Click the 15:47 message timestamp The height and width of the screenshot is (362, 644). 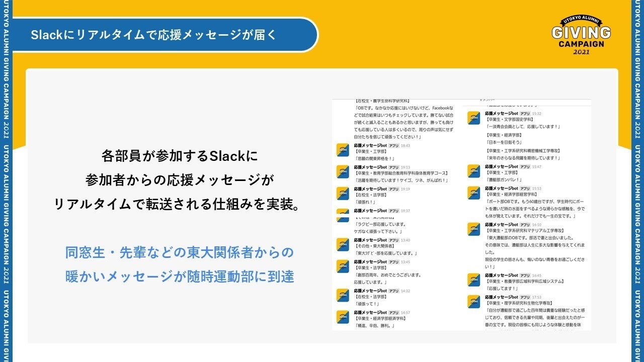pos(536,166)
